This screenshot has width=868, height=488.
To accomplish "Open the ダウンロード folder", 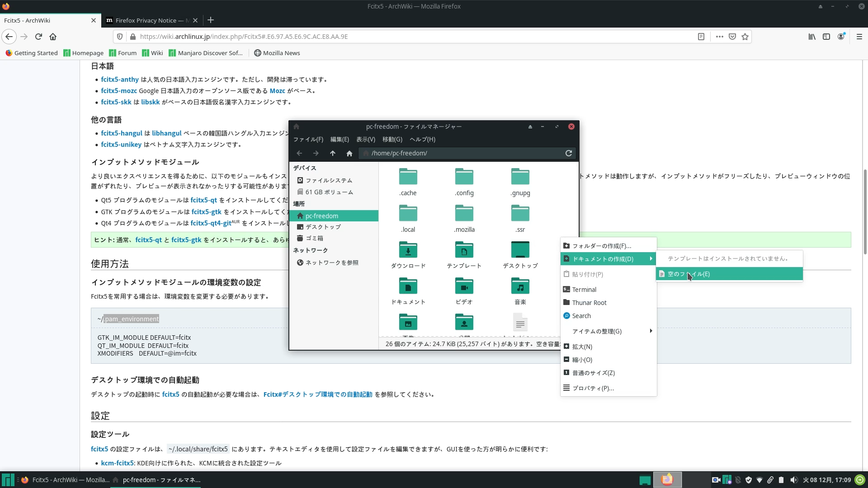I will coord(408,250).
